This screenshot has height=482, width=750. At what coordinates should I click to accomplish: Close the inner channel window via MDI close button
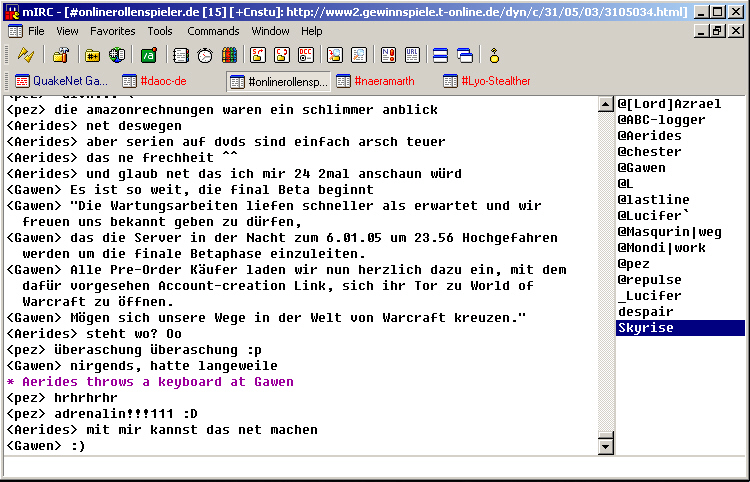pos(737,32)
